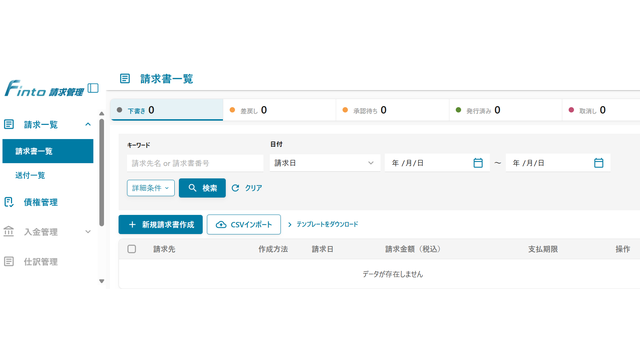Open calendar picker for start date
Image resolution: width=640 pixels, height=360 pixels.
click(478, 163)
